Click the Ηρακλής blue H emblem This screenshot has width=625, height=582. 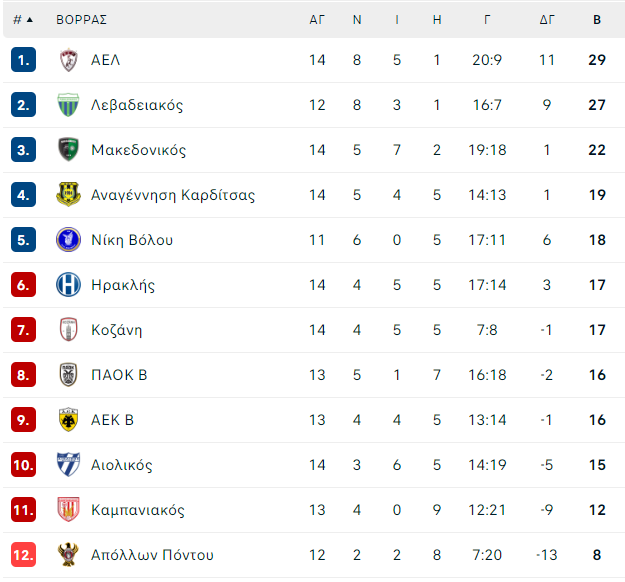pos(68,285)
